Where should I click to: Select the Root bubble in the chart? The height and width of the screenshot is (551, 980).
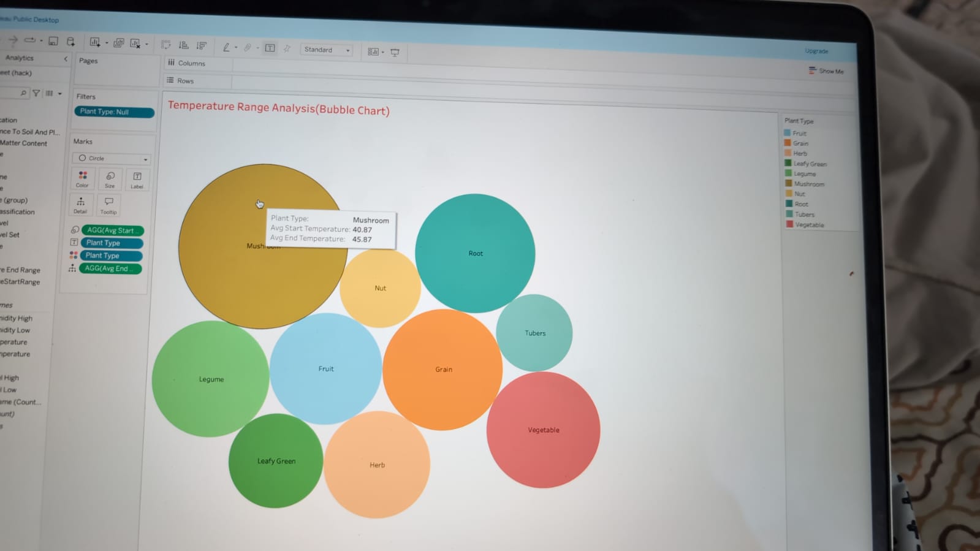pos(475,253)
